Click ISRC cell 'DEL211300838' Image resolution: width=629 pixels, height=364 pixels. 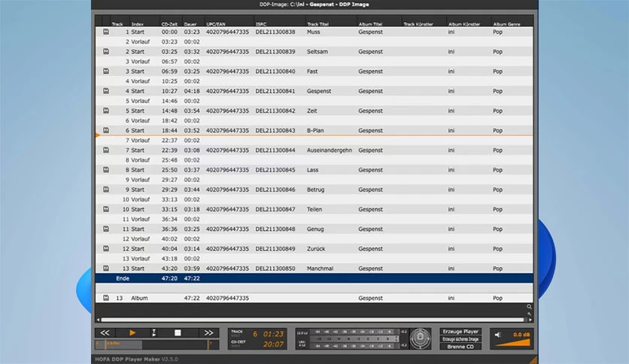[275, 32]
